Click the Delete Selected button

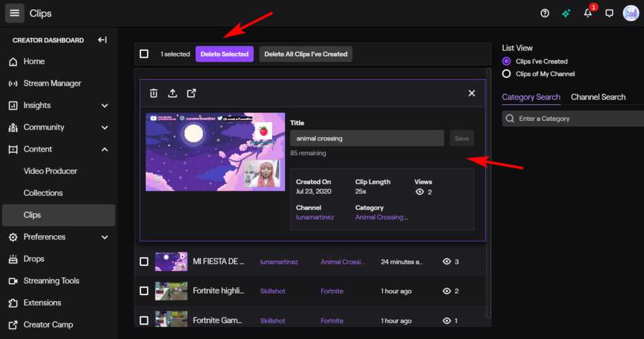pyautogui.click(x=225, y=54)
